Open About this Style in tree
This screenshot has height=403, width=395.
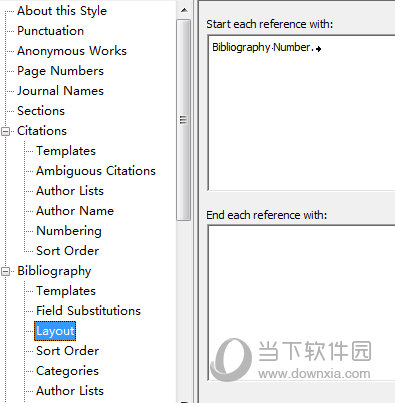[62, 11]
